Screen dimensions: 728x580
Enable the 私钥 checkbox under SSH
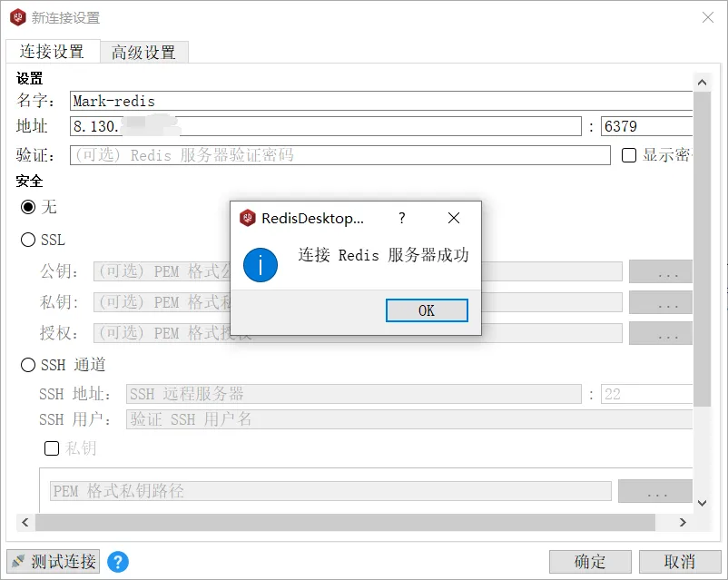pyautogui.click(x=52, y=448)
